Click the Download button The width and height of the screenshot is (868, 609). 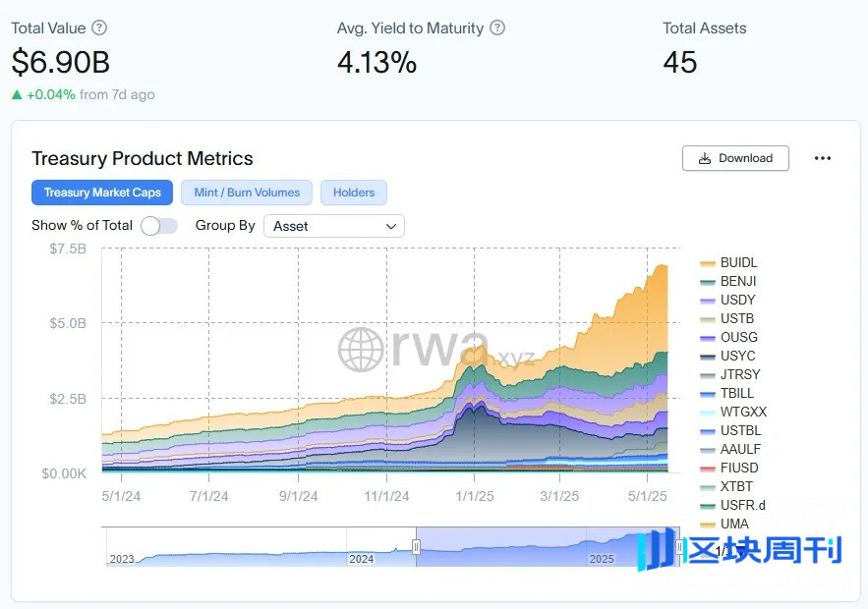coord(735,158)
